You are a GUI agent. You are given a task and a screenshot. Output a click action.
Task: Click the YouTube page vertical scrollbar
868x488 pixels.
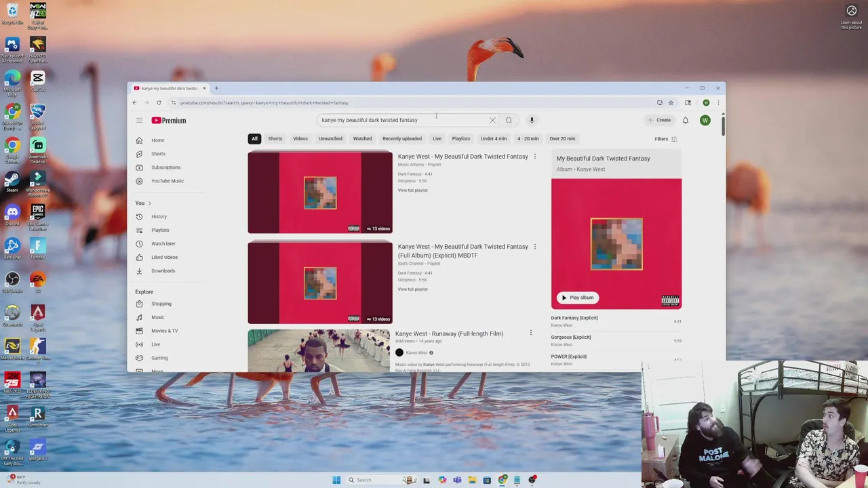[x=723, y=125]
